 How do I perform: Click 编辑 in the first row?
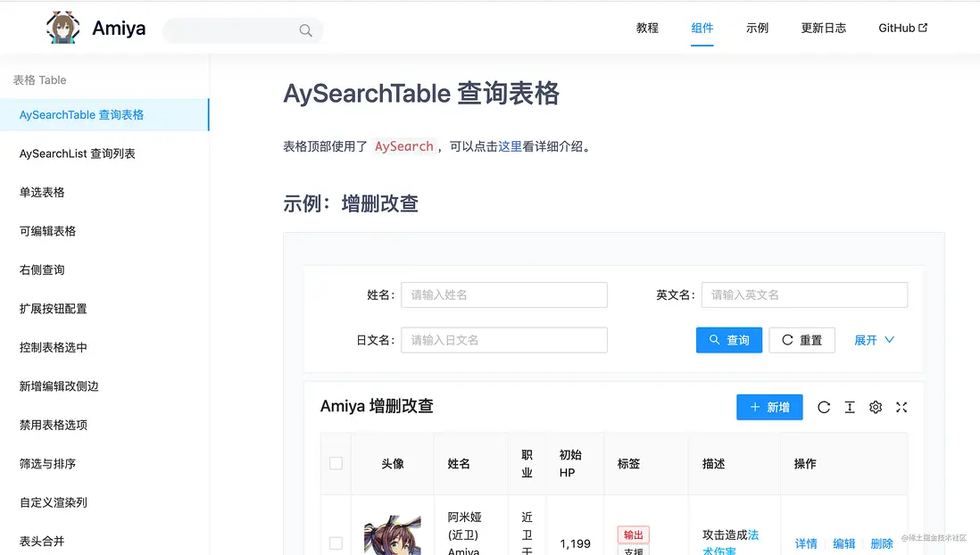(843, 543)
